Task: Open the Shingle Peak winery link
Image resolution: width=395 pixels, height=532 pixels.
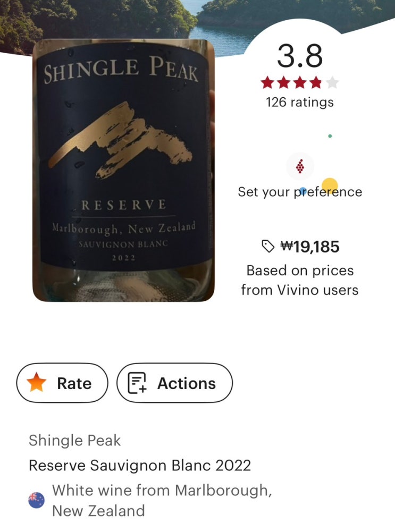Action: pyautogui.click(x=75, y=441)
